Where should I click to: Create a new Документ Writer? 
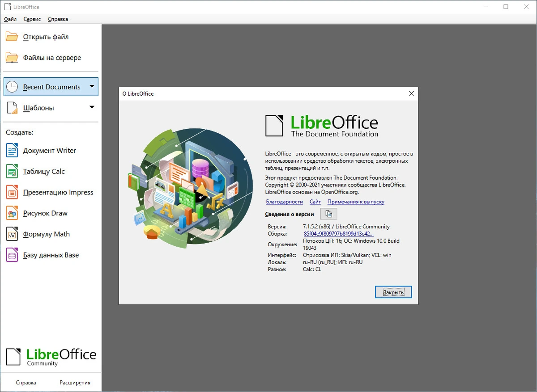pyautogui.click(x=51, y=151)
